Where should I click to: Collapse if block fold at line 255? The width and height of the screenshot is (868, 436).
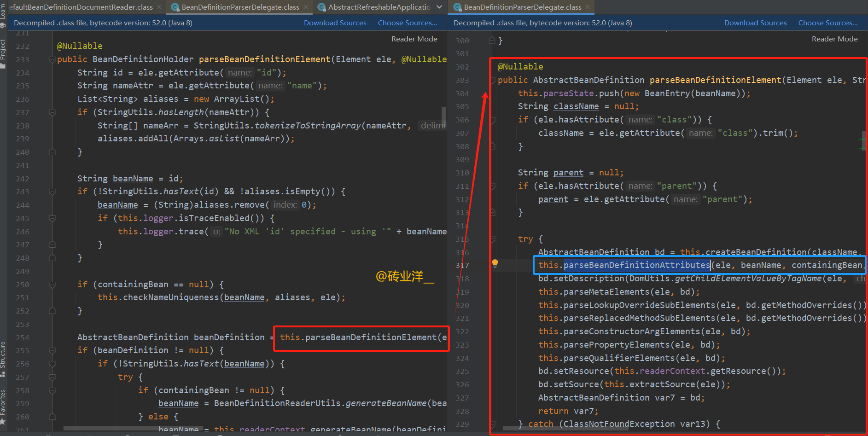(52, 350)
